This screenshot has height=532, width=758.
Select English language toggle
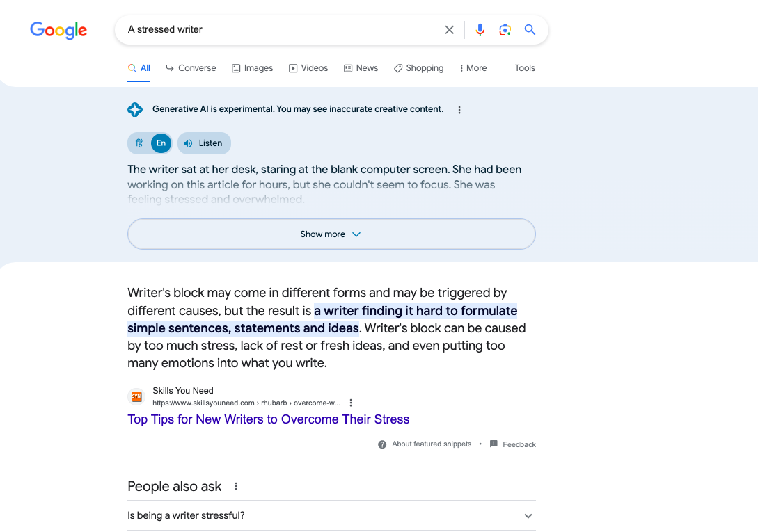[161, 143]
